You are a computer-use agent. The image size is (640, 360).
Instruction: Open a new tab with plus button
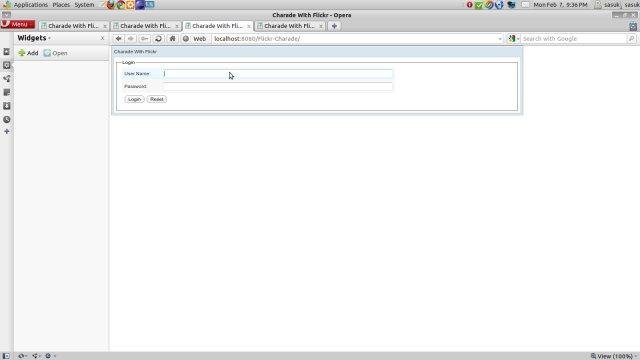coord(334,26)
